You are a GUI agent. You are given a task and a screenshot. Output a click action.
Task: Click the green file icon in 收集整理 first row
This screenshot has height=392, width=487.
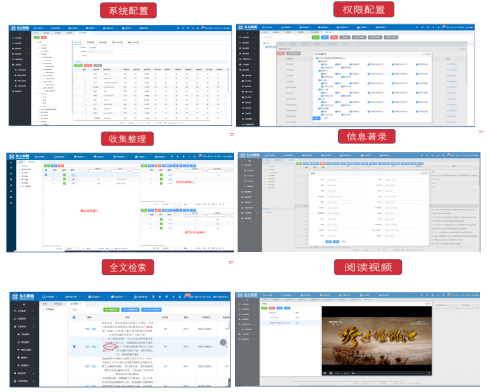coord(64,175)
